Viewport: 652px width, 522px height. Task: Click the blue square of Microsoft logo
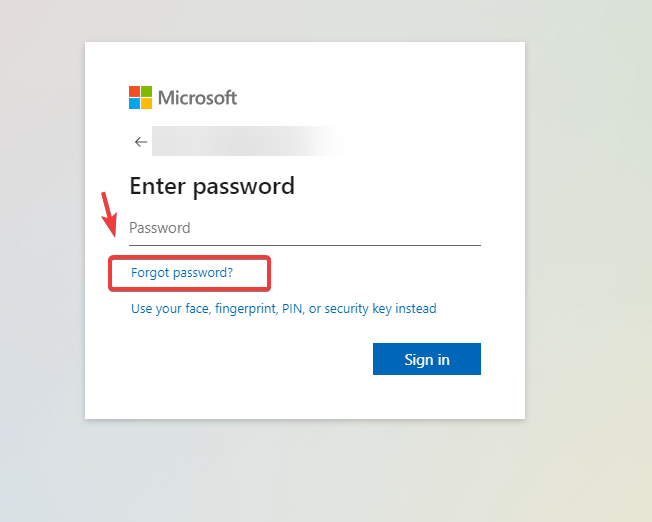(134, 103)
